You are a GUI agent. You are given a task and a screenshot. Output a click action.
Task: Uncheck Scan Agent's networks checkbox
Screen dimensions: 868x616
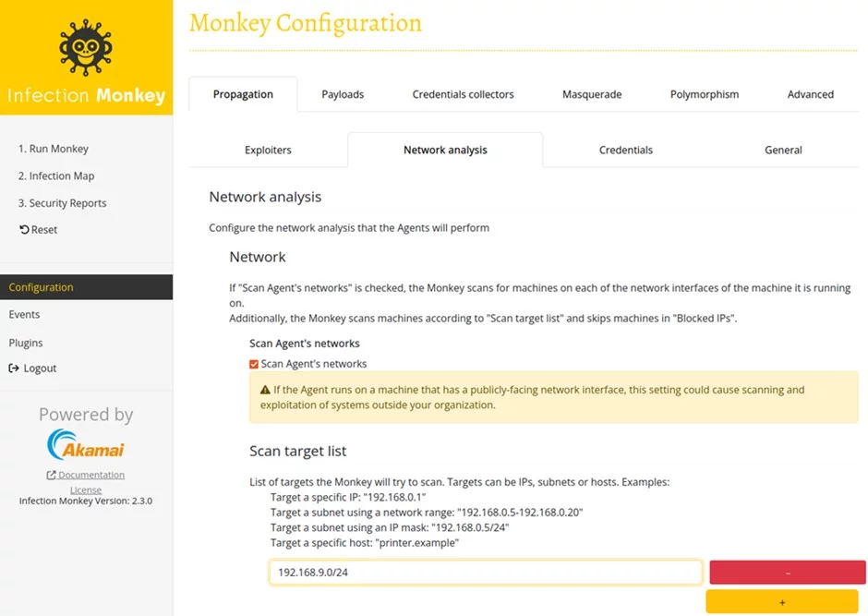click(254, 364)
